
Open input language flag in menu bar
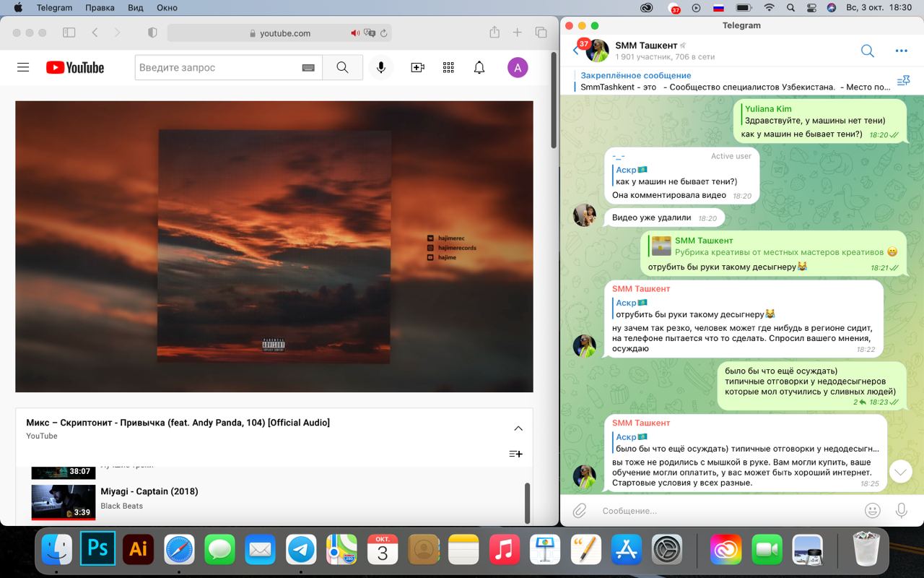click(718, 8)
